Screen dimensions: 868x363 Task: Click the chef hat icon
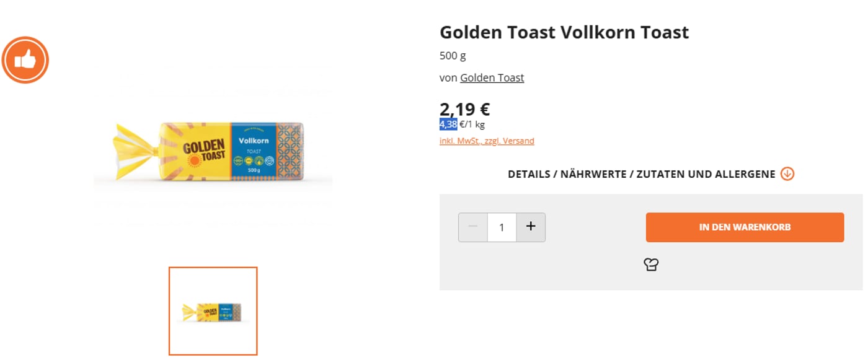click(651, 265)
